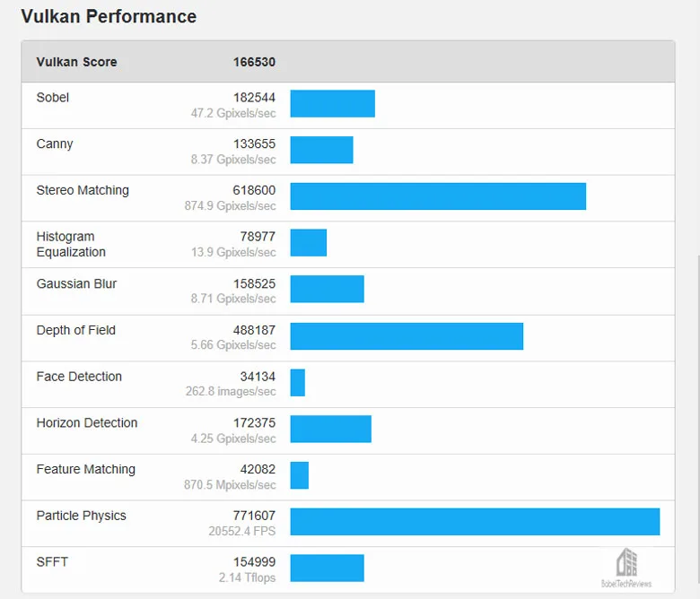Click the Vulkan Score value 166530
Image resolution: width=700 pixels, height=599 pixels.
click(254, 62)
